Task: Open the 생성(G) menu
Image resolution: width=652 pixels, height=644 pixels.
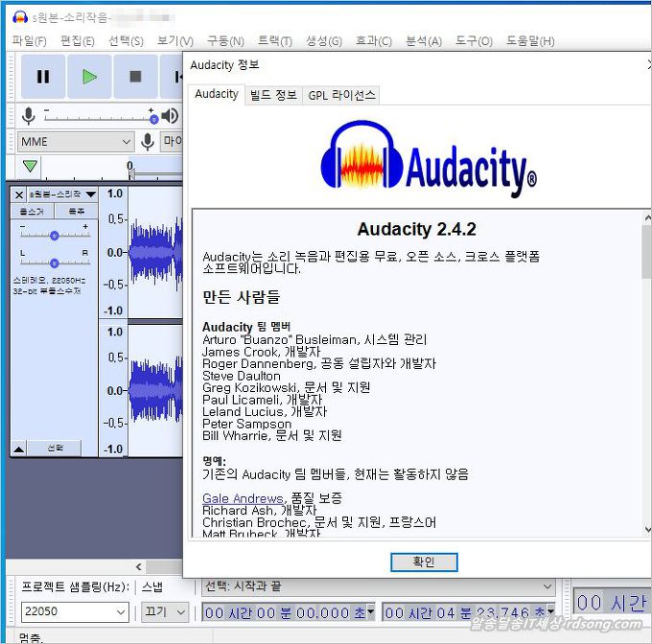Action: (324, 40)
